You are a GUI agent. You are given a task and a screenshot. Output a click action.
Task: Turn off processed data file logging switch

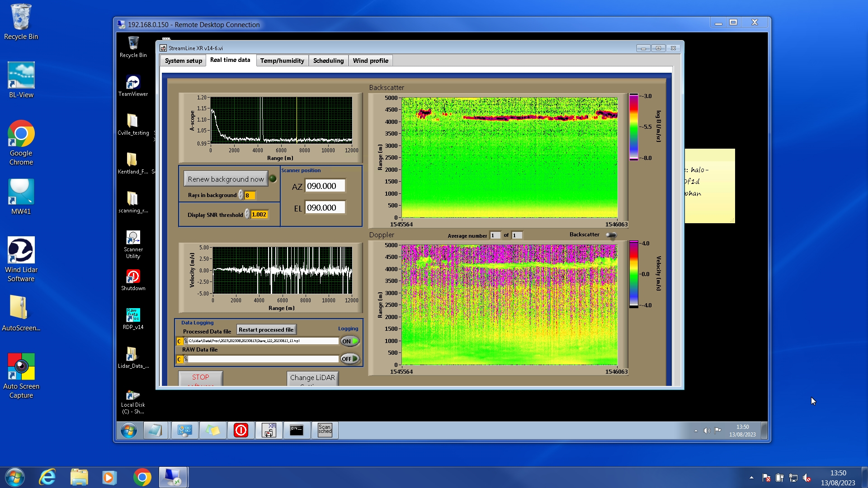click(350, 341)
